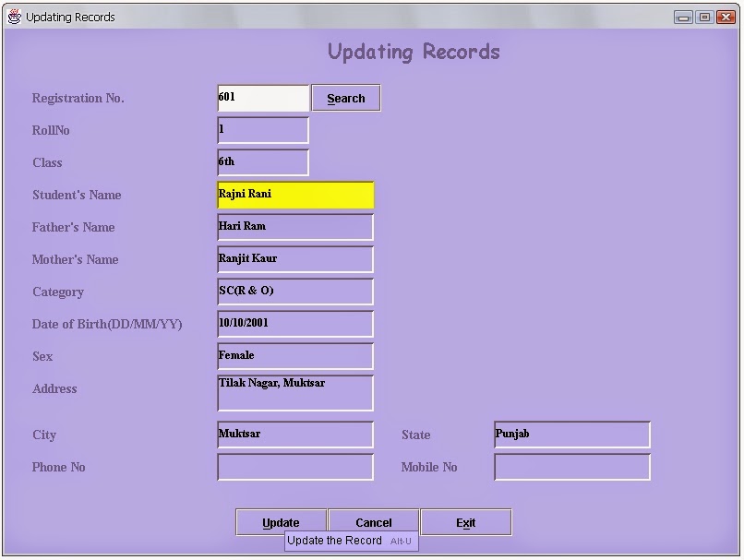Click the Exit button
The image size is (744, 560).
point(465,521)
